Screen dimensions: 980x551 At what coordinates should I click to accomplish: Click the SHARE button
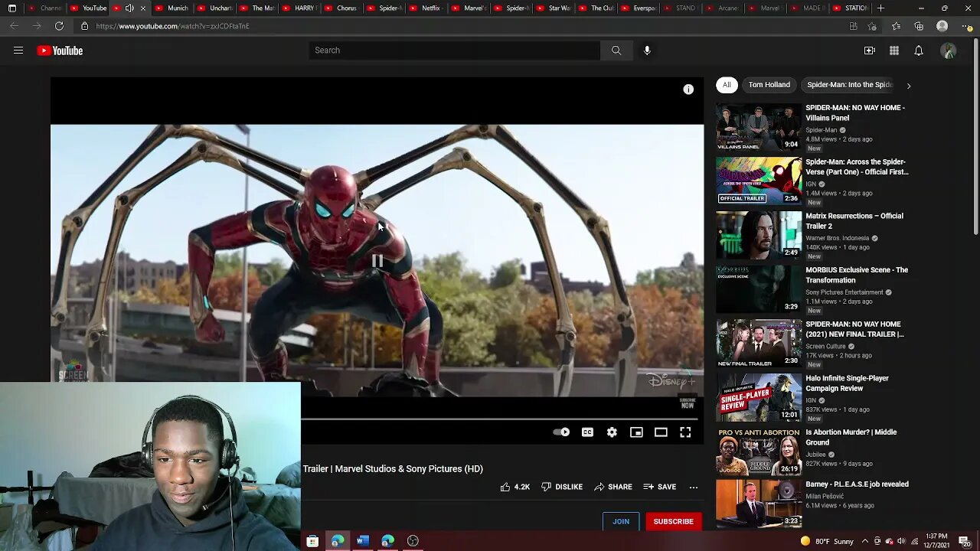612,487
